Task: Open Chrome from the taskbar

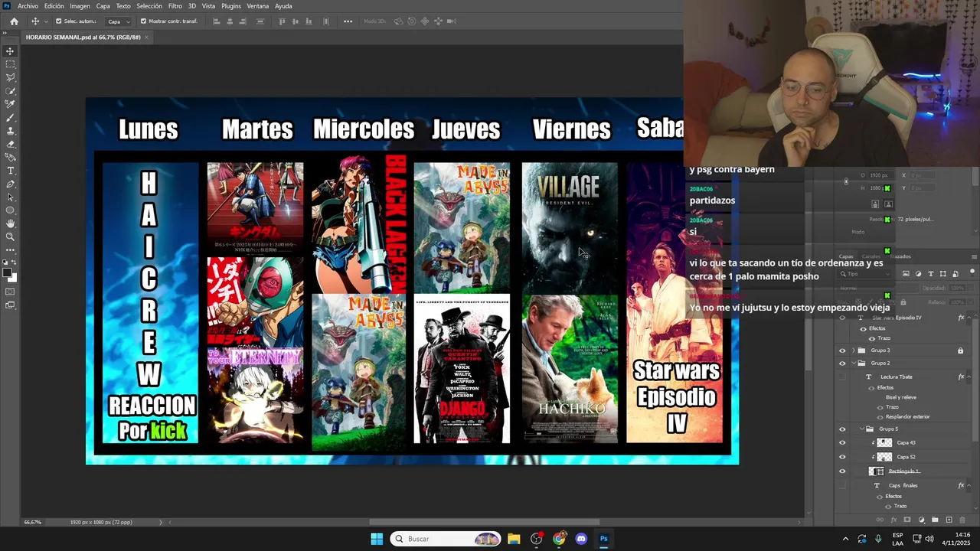Action: (559, 539)
